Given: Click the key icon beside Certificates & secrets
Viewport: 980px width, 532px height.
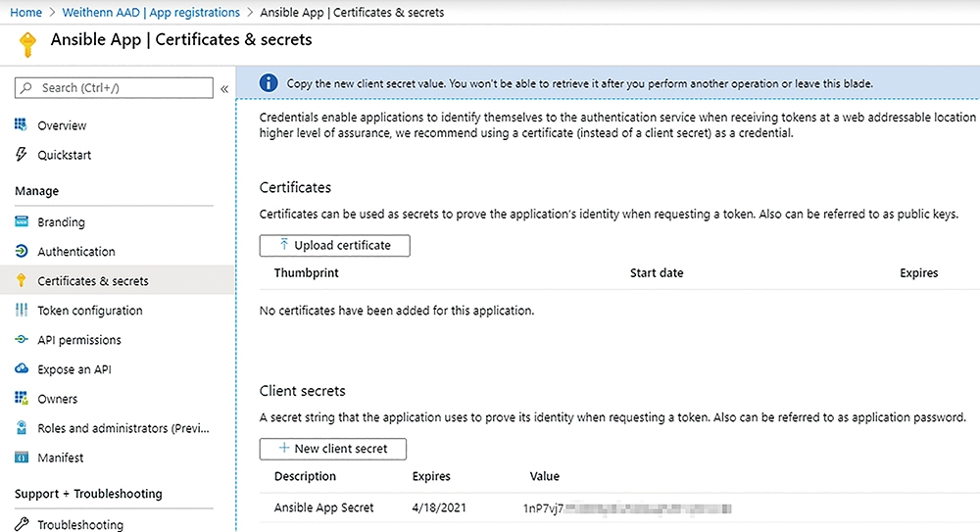Looking at the screenshot, I should point(22,280).
